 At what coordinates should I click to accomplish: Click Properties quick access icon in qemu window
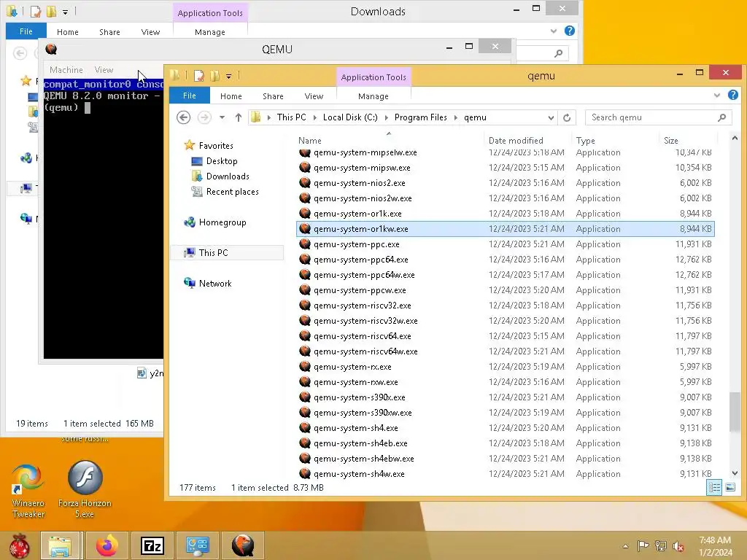(198, 75)
